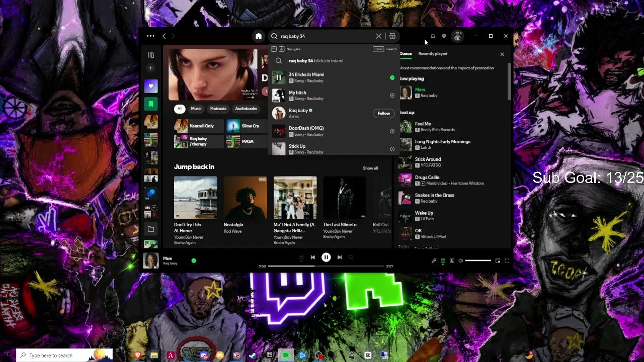Clear the search field text
Viewport: 644px width, 362px height.
tap(378, 36)
